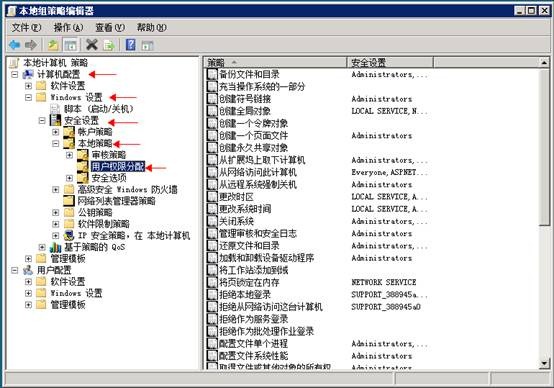The height and width of the screenshot is (388, 554).
Task: Collapse the 计算机配置 tree node
Action: (14, 75)
